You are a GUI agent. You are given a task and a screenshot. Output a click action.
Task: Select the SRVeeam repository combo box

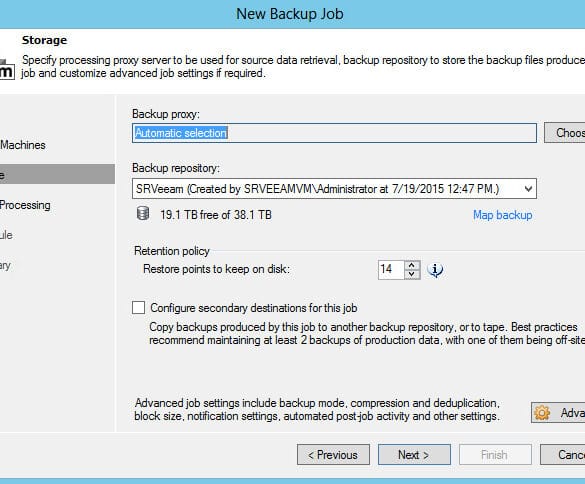point(334,189)
